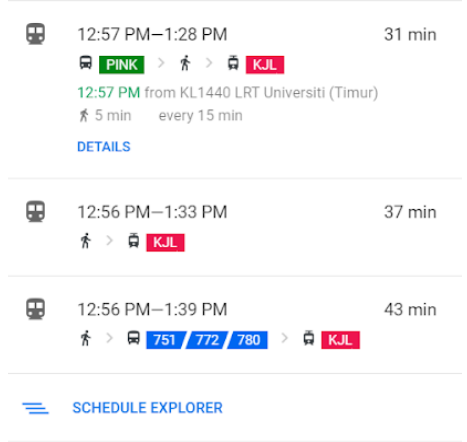
Task: Select the 12:56 PM–1:39 PM route
Action: pos(235,325)
